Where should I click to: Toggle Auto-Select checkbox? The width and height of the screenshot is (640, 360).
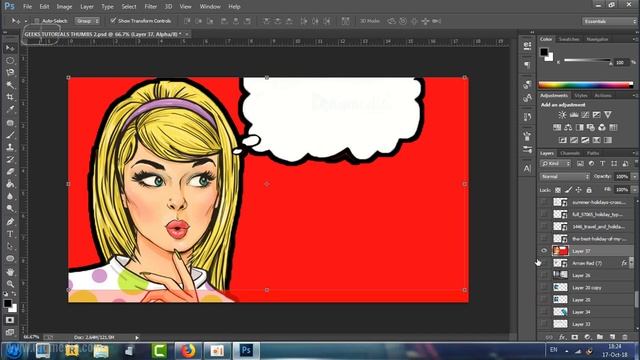37,21
